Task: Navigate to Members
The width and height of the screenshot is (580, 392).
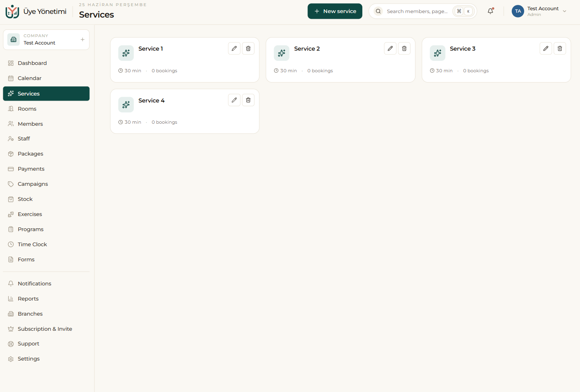Action: (x=46, y=124)
